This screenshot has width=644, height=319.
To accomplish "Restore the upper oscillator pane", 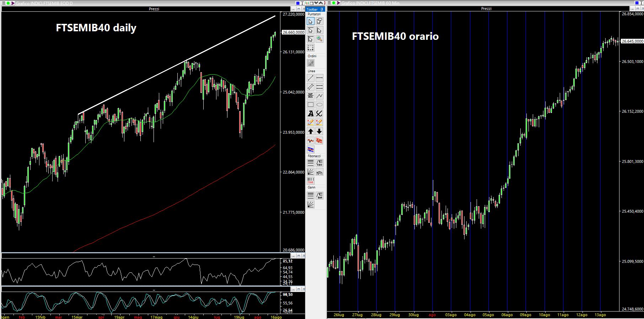I will pos(299,256).
